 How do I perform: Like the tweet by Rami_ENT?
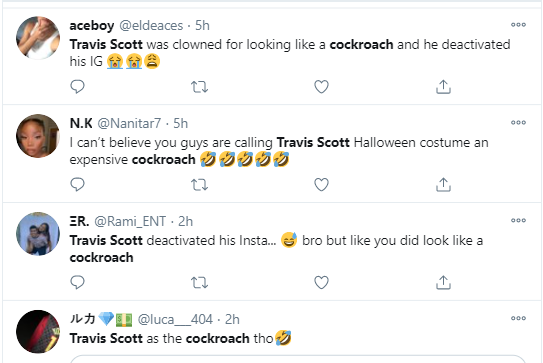[x=321, y=283]
